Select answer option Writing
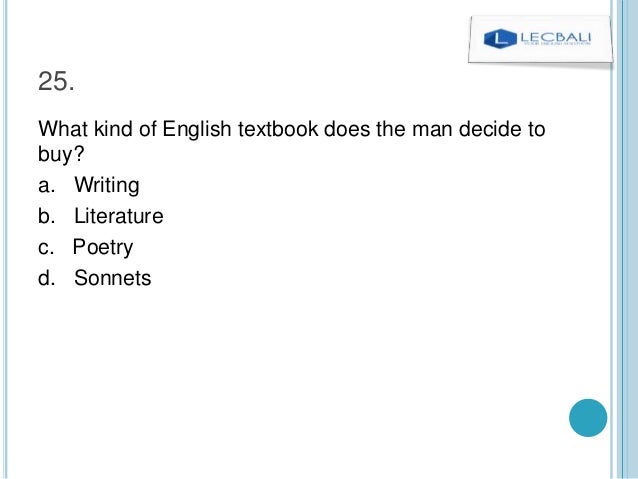The image size is (638, 479). coord(106,185)
